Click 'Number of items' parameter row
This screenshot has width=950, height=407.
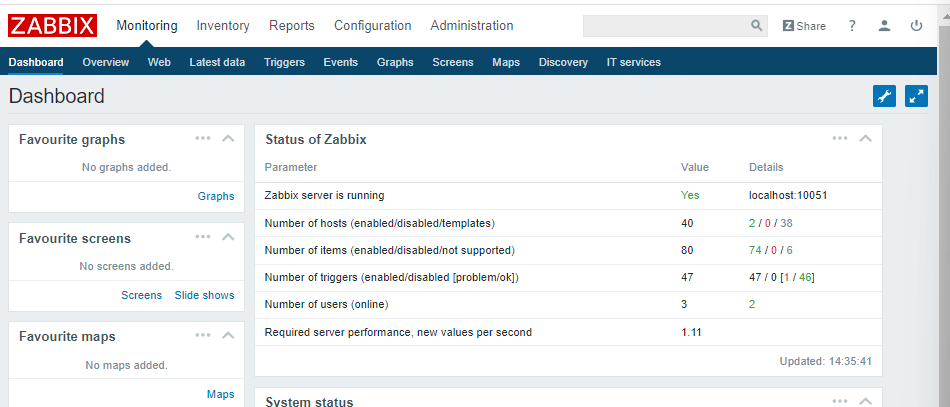pos(568,250)
